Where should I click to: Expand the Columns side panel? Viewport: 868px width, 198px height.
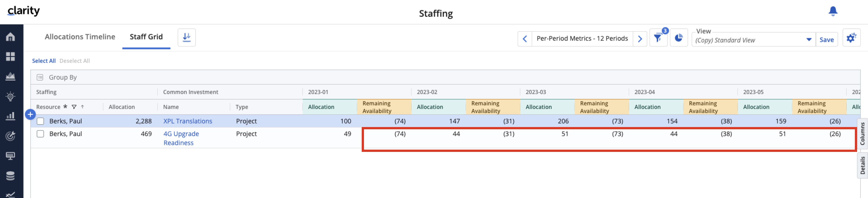pyautogui.click(x=862, y=133)
